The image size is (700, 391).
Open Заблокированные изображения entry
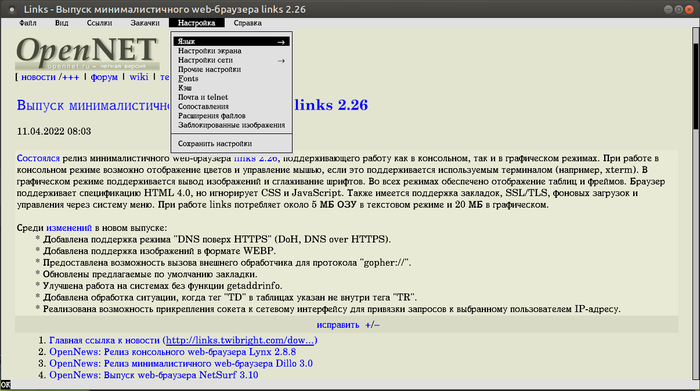(x=231, y=125)
